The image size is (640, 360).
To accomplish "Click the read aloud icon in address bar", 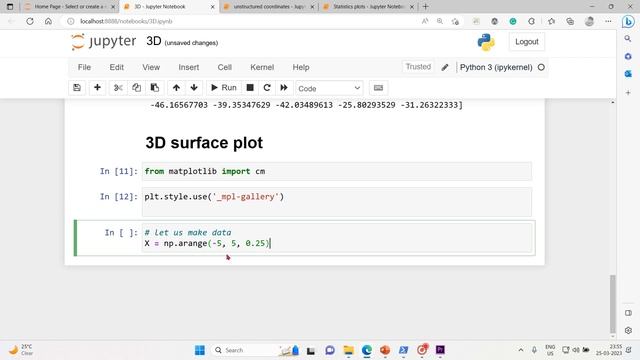I will [425, 21].
